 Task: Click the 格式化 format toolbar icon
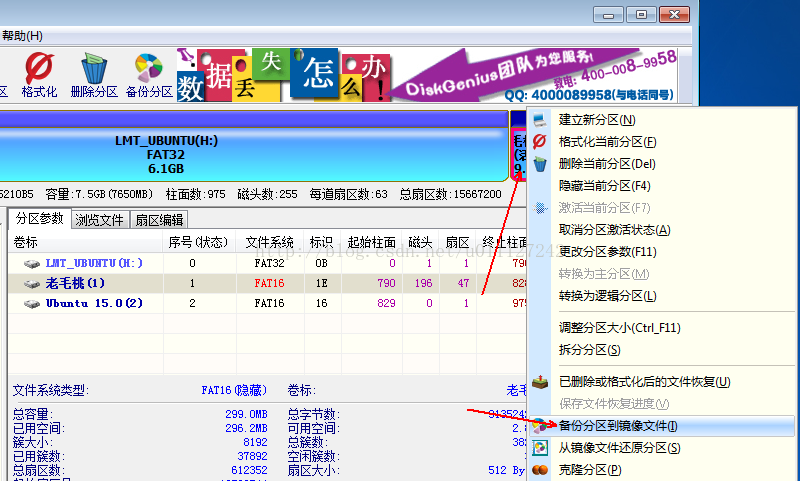(39, 75)
